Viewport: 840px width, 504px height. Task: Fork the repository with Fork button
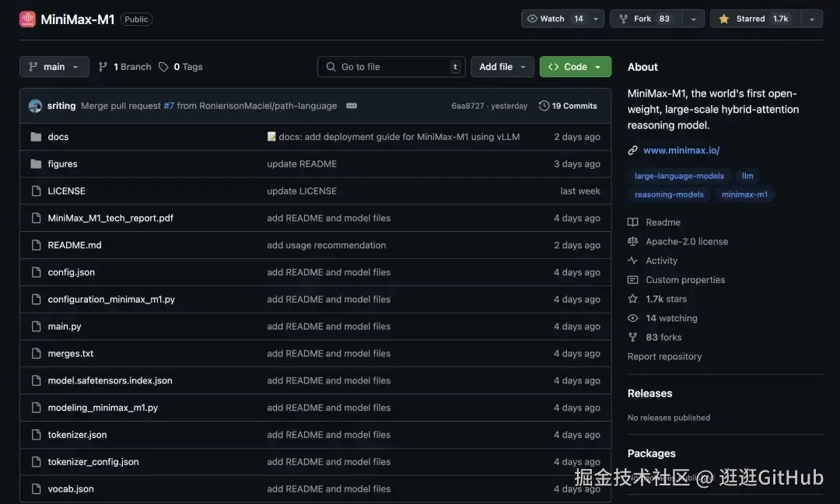(x=646, y=19)
